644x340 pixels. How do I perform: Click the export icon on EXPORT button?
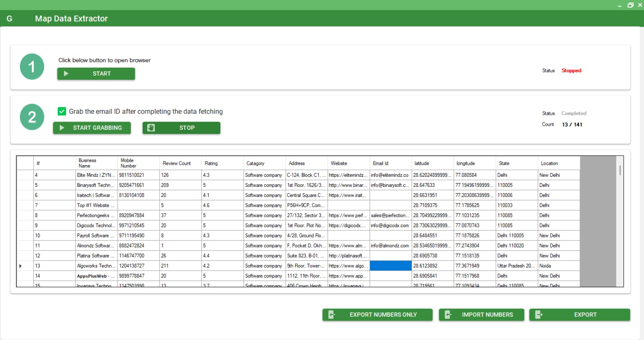(539, 315)
